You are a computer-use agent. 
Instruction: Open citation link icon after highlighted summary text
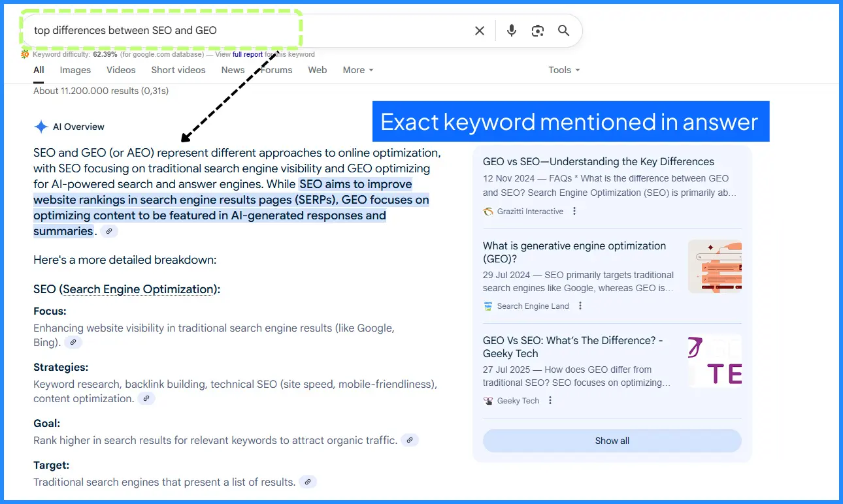click(109, 231)
